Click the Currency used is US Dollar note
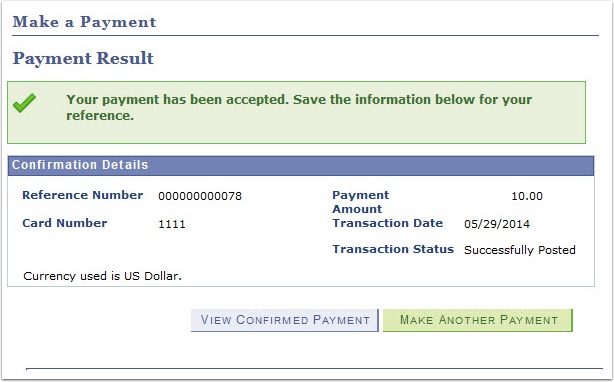This screenshot has height=382, width=614. tap(102, 276)
